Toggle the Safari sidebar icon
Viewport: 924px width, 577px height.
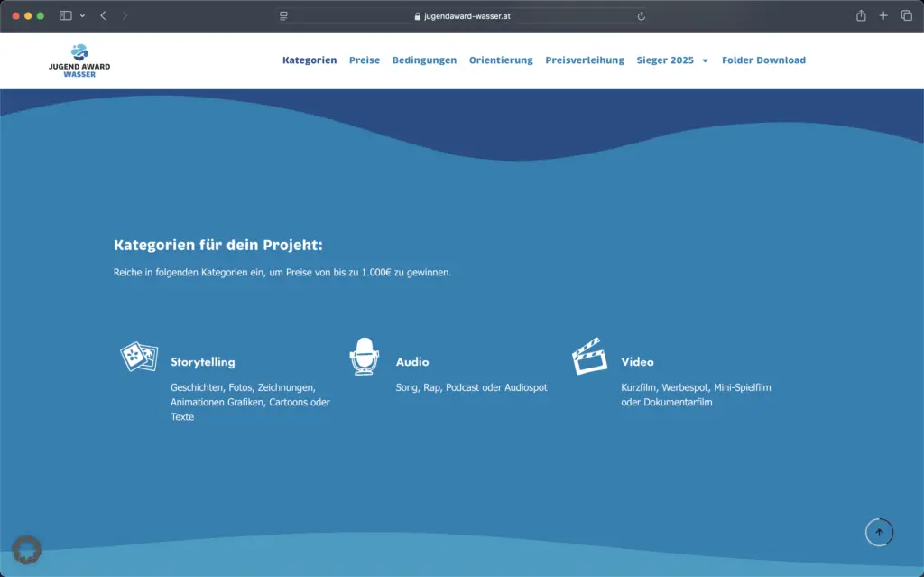click(x=64, y=15)
